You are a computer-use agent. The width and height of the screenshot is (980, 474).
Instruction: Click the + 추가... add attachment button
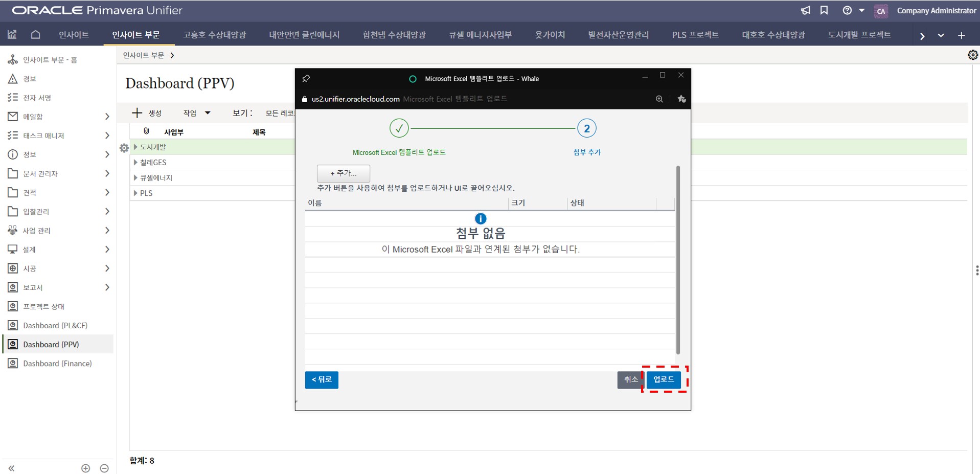pos(343,173)
